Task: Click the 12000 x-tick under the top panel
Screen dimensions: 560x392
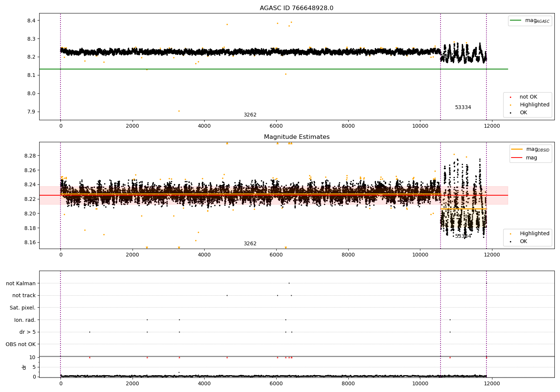Action: coord(492,126)
